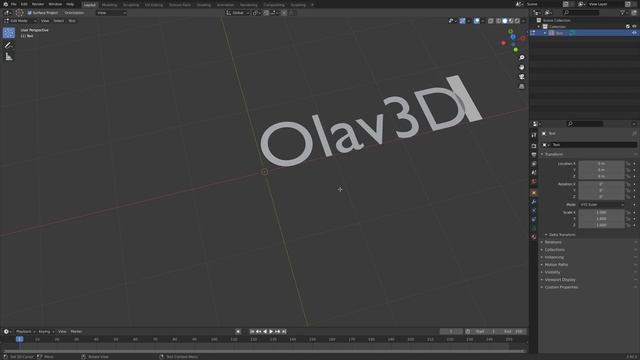Image resolution: width=640 pixels, height=360 pixels.
Task: Open the Object properties tab icon
Action: (x=534, y=193)
